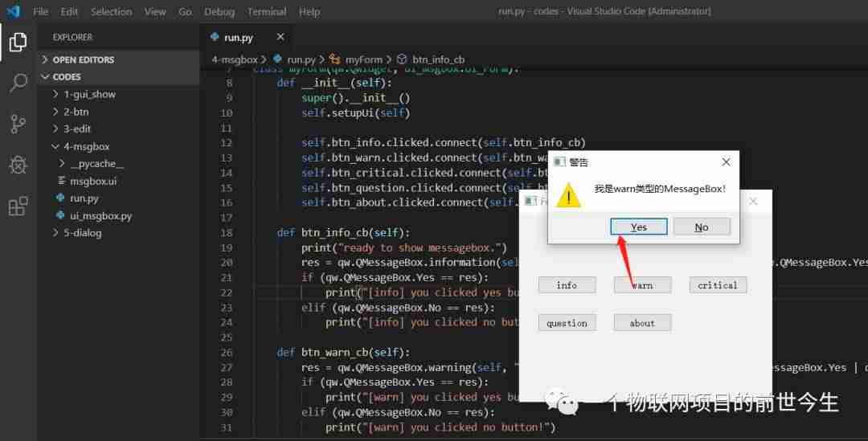
Task: Click line number 26 in the gutter
Action: (x=227, y=353)
